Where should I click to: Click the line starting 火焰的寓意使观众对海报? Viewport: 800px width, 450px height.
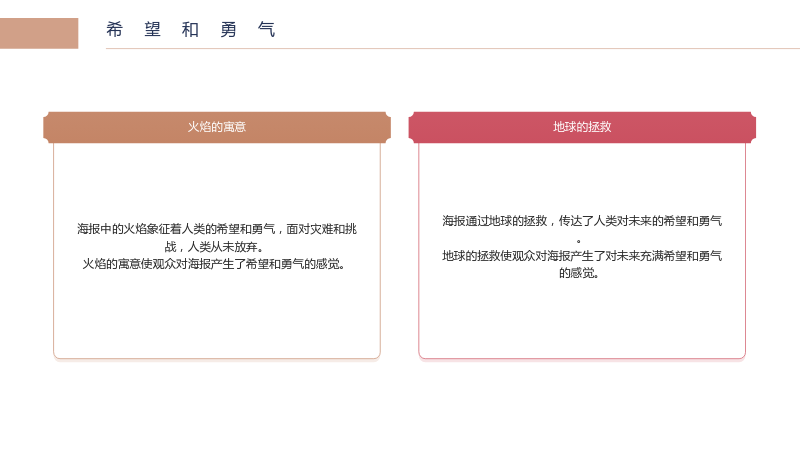tap(215, 264)
